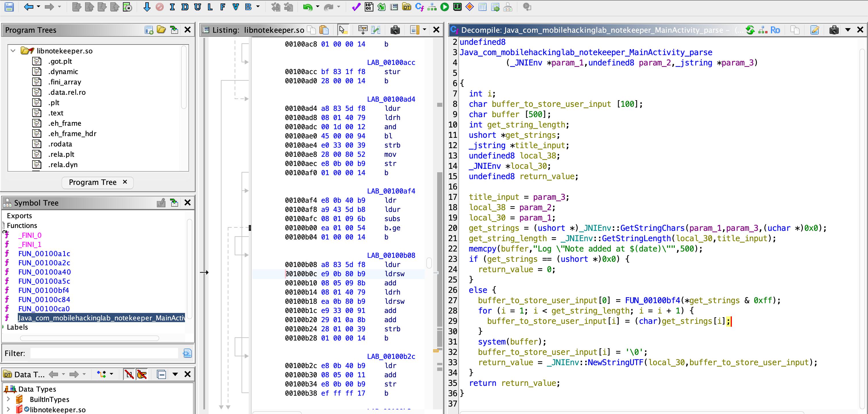Toggle the Data Types red arrow filter button
Screen dimensions: 868x414
tap(129, 374)
